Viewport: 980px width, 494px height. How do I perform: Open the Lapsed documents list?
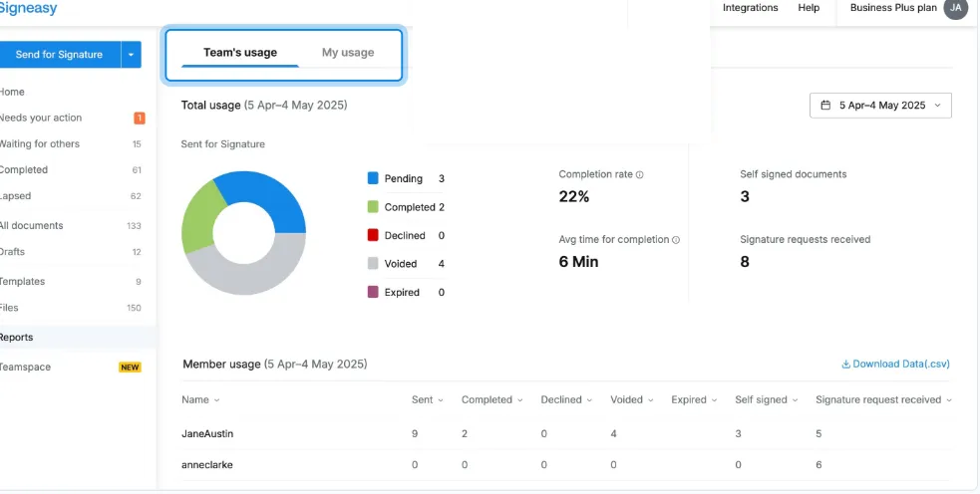16,196
